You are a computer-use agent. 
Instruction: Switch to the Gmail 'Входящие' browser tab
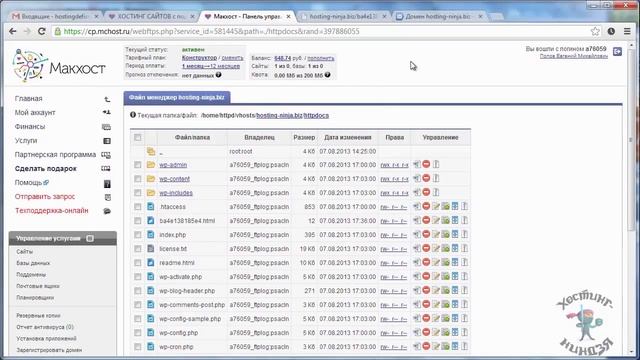click(x=55, y=16)
